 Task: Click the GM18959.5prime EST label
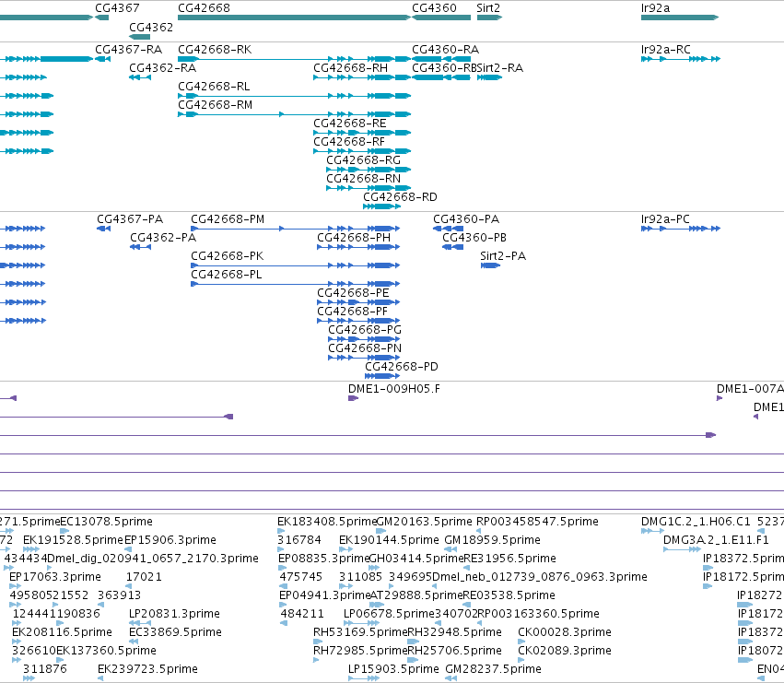[x=493, y=540]
